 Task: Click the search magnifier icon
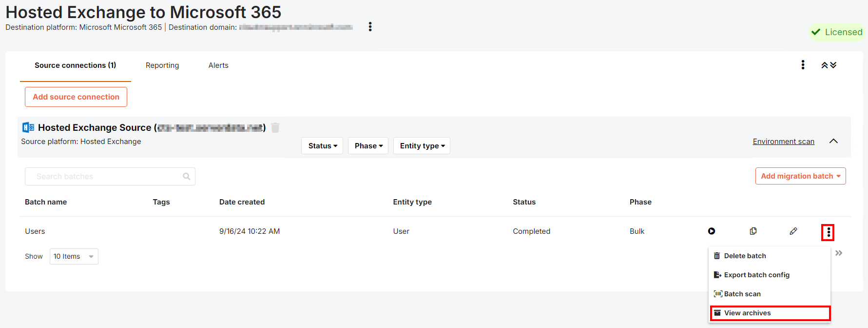pyautogui.click(x=186, y=177)
